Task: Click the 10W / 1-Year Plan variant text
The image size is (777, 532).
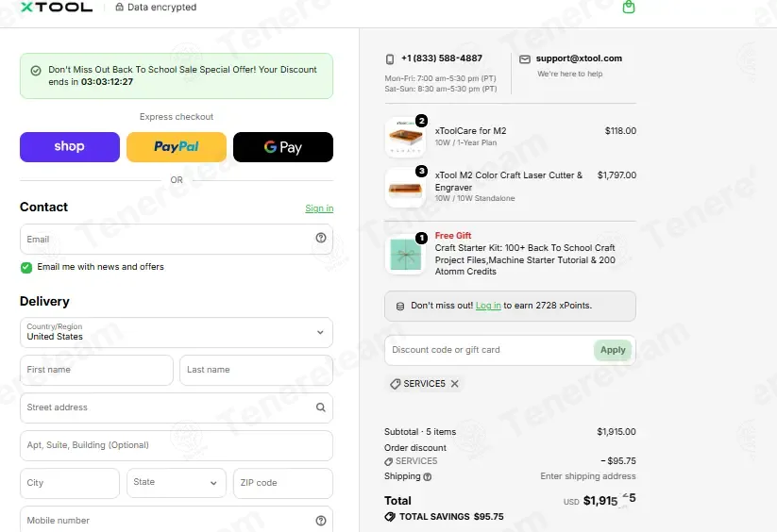Action: coord(465,142)
